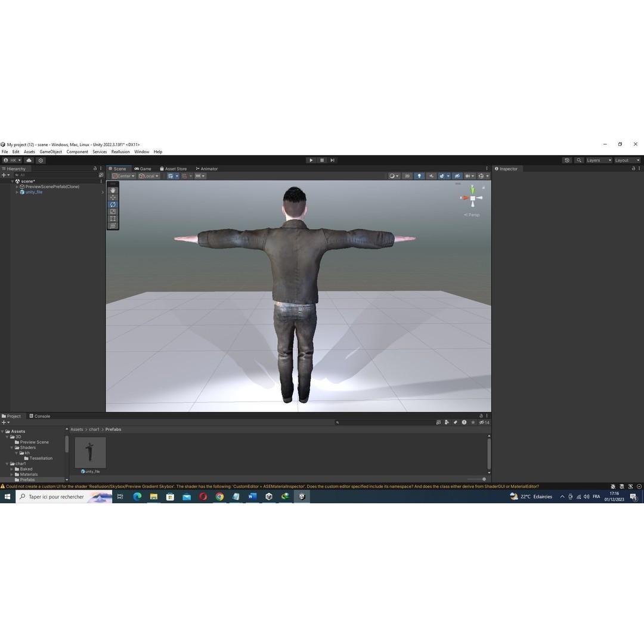Click the scene orientation gizmo
The height and width of the screenshot is (644, 644).
click(472, 197)
